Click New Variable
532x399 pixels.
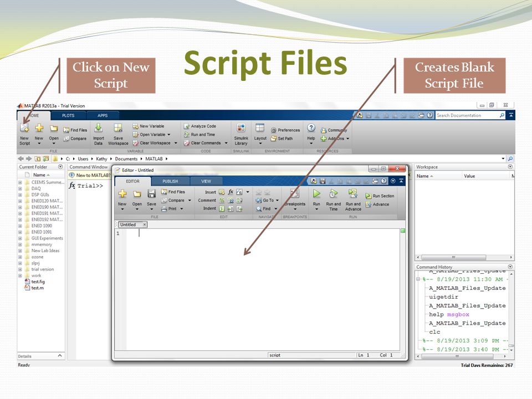(149, 126)
